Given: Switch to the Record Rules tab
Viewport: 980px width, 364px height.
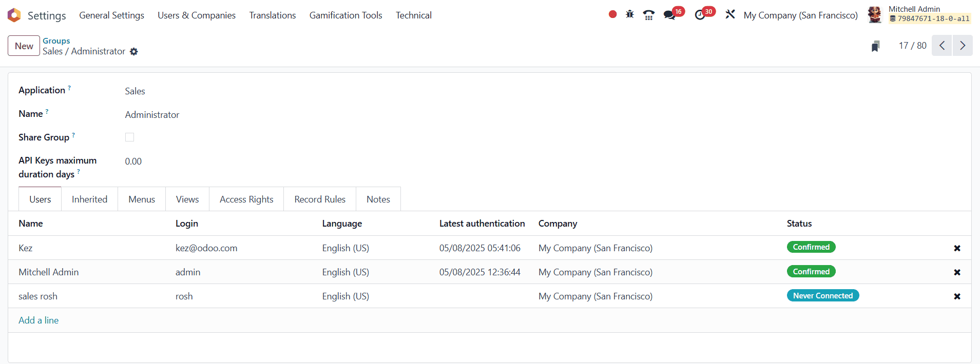Looking at the screenshot, I should [320, 199].
